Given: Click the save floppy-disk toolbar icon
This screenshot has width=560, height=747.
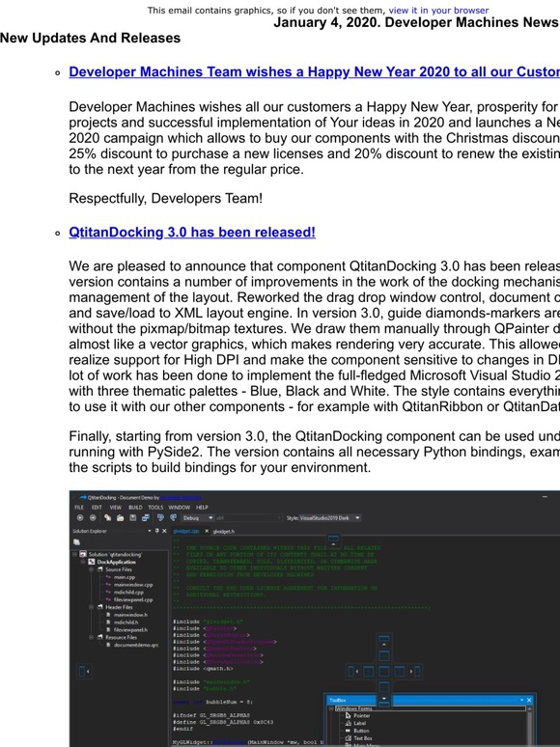Looking at the screenshot, I should pos(133,518).
